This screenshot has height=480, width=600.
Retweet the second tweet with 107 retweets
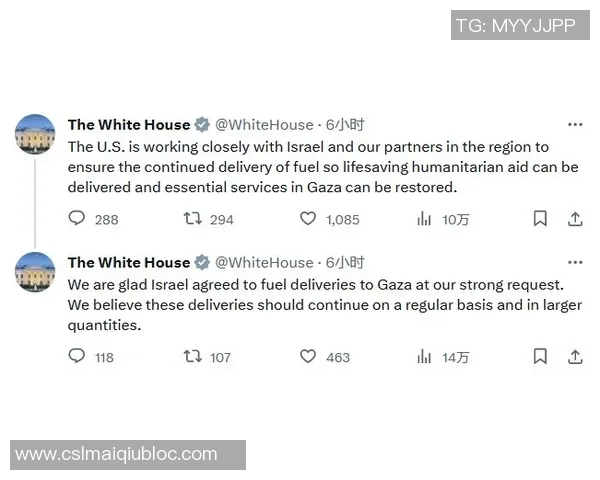[192, 356]
